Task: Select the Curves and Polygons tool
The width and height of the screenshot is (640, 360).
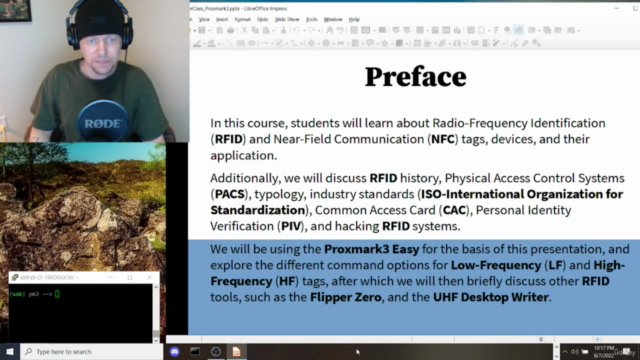Action: click(280, 43)
